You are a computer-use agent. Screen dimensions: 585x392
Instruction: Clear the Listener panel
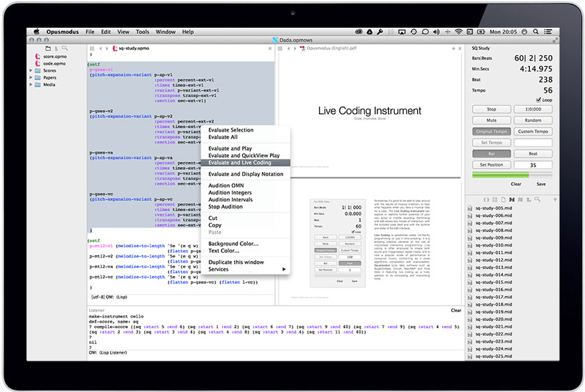tap(456, 311)
